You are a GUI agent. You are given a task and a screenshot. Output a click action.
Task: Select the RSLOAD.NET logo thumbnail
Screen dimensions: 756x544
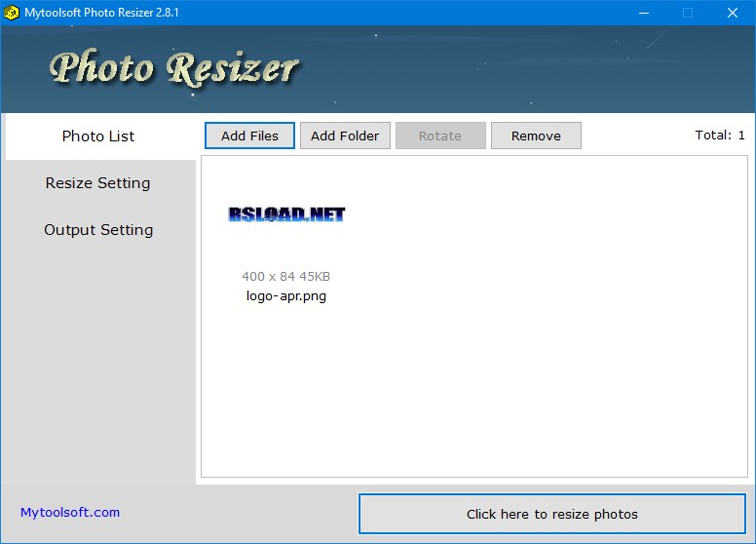286,214
